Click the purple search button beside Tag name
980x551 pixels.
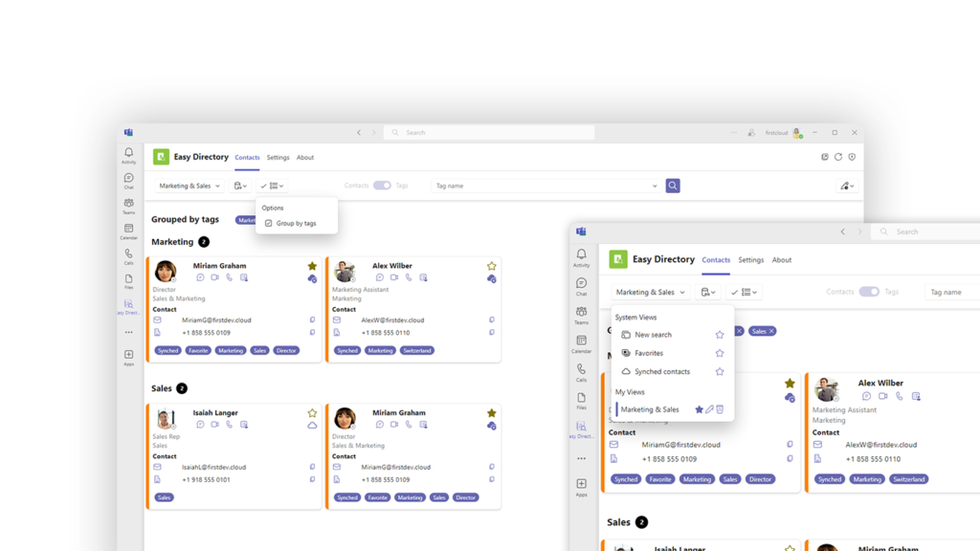pyautogui.click(x=673, y=186)
